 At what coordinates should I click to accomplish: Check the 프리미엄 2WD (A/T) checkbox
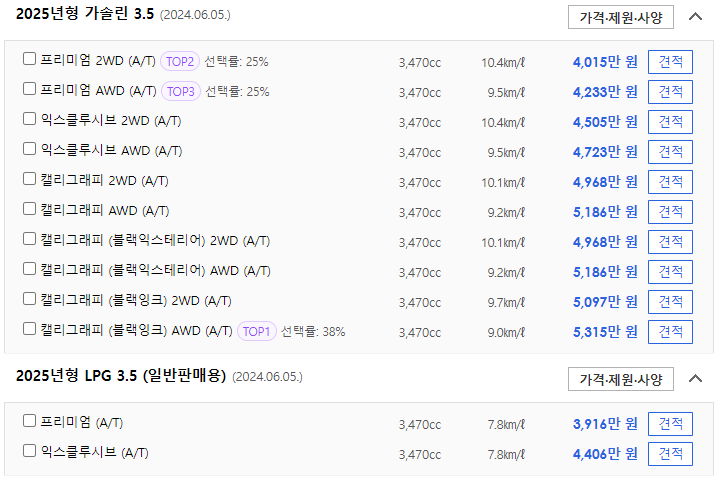click(x=29, y=58)
